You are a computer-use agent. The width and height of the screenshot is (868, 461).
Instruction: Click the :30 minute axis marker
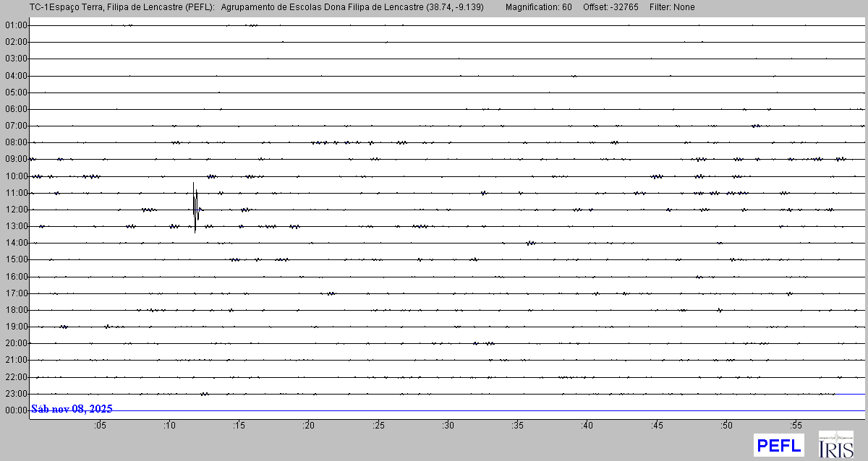448,425
